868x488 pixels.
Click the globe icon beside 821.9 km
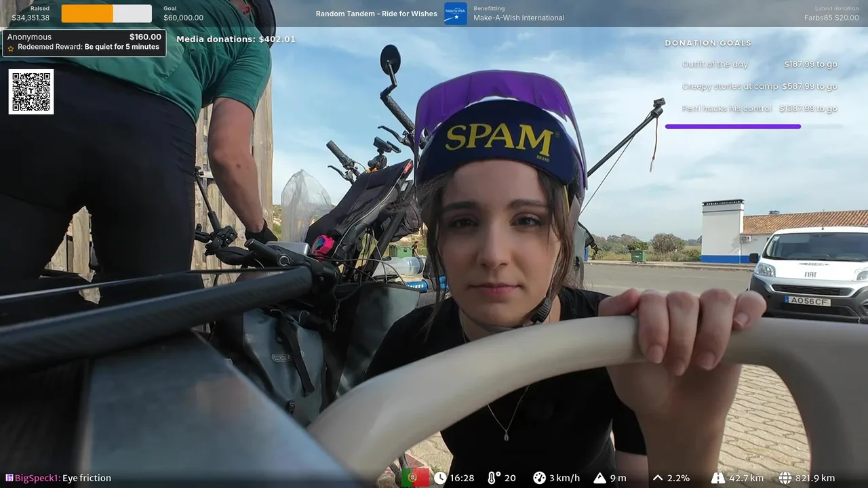785,478
